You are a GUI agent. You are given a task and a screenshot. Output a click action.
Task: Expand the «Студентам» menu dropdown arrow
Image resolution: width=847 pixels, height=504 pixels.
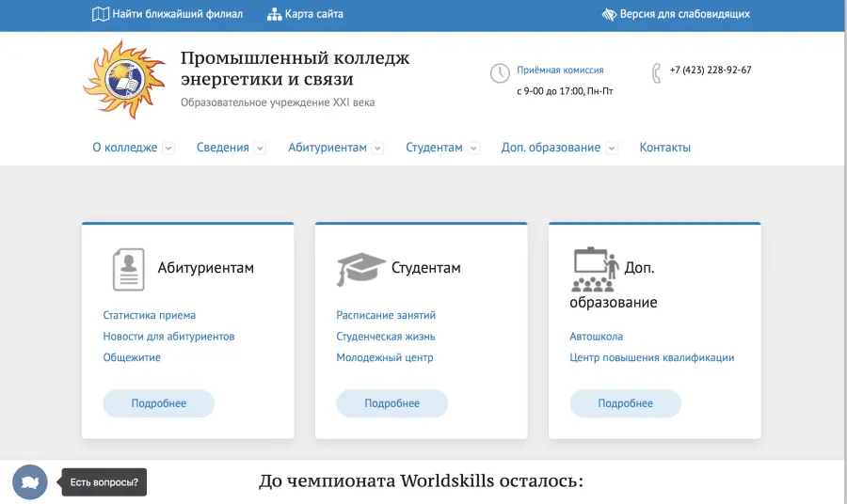tap(473, 149)
